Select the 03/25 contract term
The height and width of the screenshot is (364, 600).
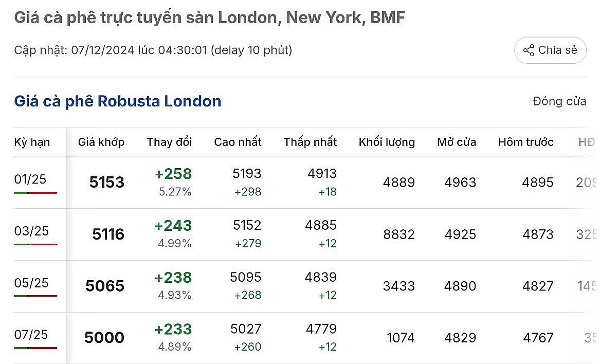[31, 231]
